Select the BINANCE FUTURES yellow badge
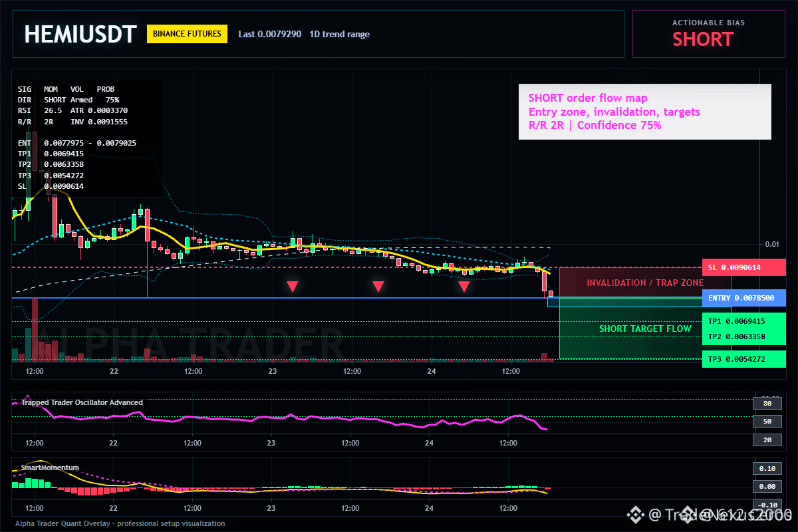The width and height of the screenshot is (798, 532). pos(187,34)
